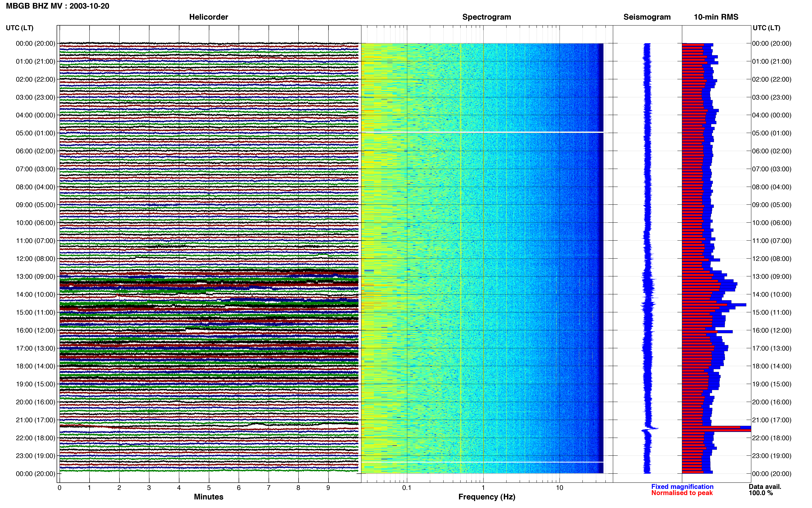
Task: Click the '9' tick on the Minutes axis
Action: (328, 488)
